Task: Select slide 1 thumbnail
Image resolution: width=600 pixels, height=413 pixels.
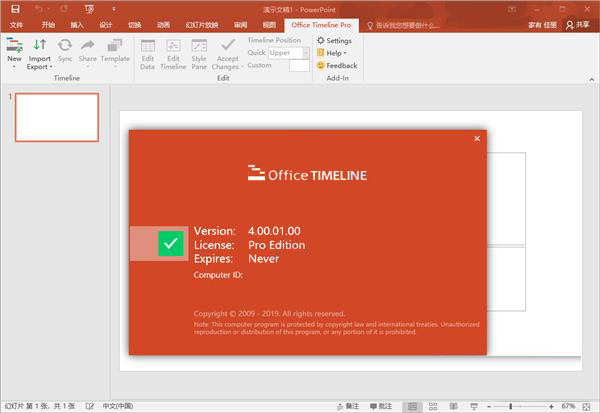Action: click(x=57, y=117)
